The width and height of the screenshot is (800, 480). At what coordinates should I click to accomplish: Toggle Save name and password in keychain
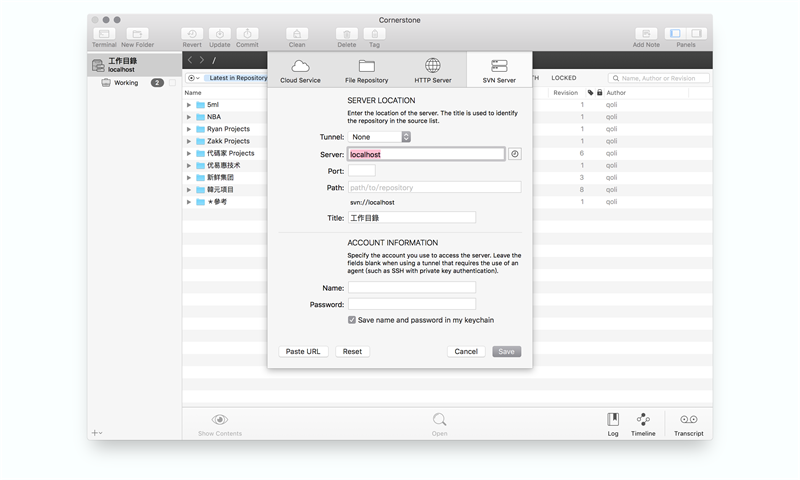pos(352,320)
